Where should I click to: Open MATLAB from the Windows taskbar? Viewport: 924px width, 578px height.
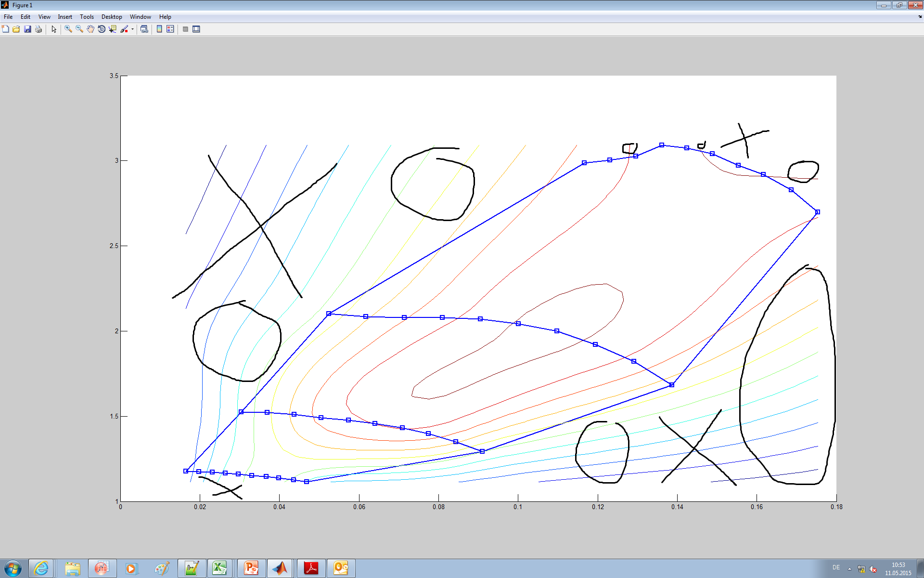pos(280,568)
